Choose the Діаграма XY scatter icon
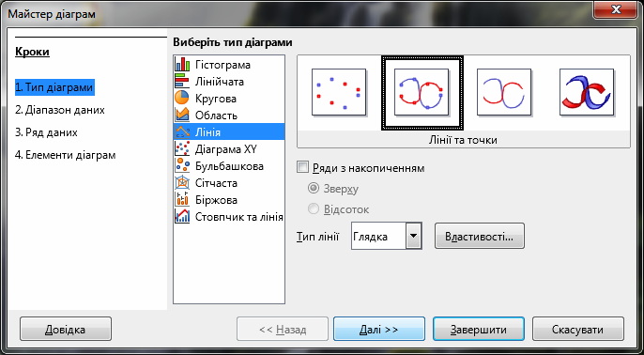644x355 pixels. click(x=182, y=149)
